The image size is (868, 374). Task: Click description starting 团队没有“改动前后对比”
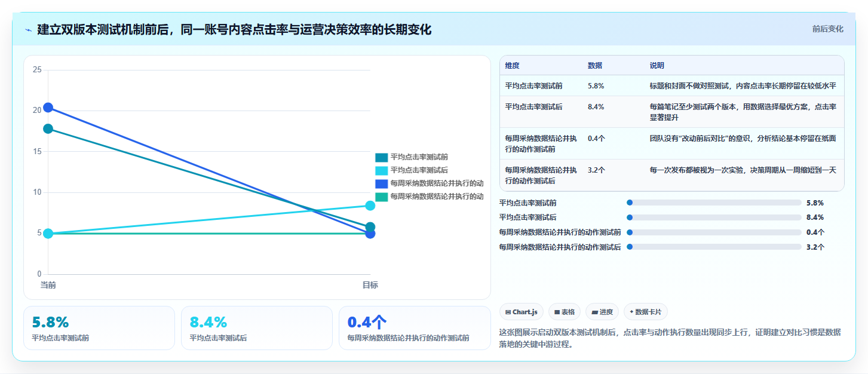pyautogui.click(x=743, y=138)
